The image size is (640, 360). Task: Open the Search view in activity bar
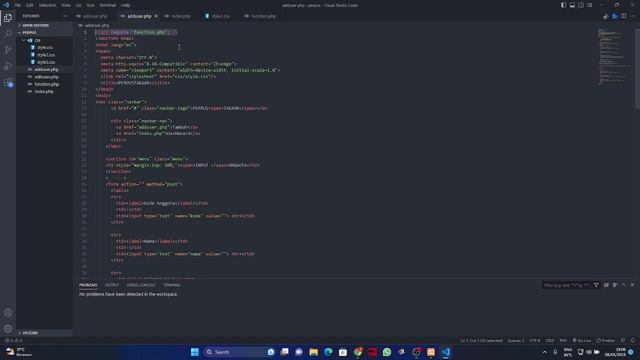pos(8,34)
